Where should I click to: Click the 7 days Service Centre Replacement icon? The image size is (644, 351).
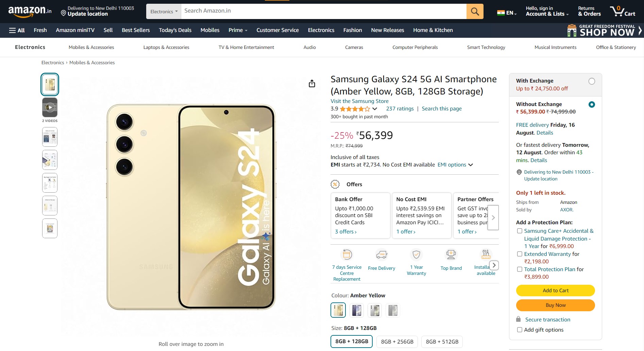click(x=346, y=254)
